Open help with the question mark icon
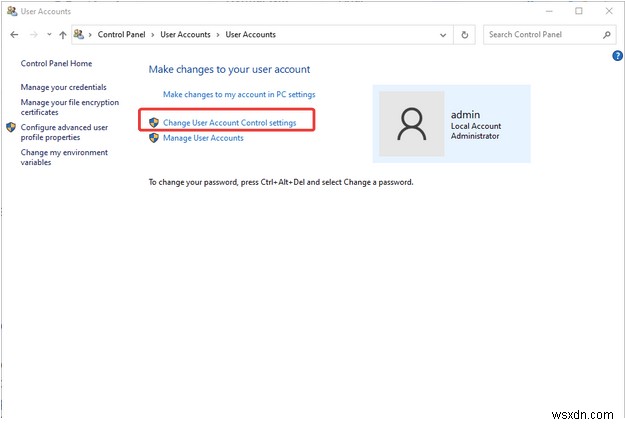Screen dimensions: 625x425 [617, 56]
